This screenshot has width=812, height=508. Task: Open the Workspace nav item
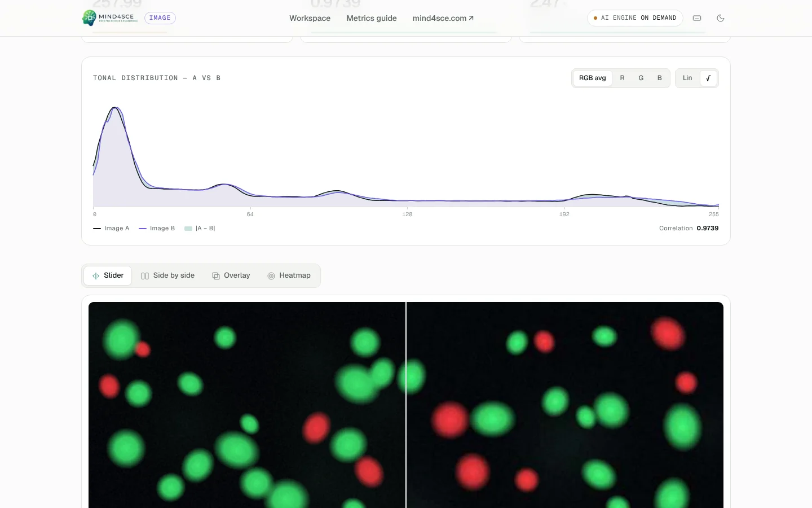(310, 18)
